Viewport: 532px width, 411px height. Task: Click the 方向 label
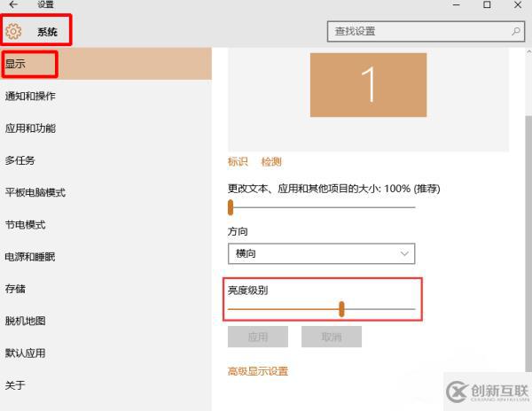click(x=238, y=231)
